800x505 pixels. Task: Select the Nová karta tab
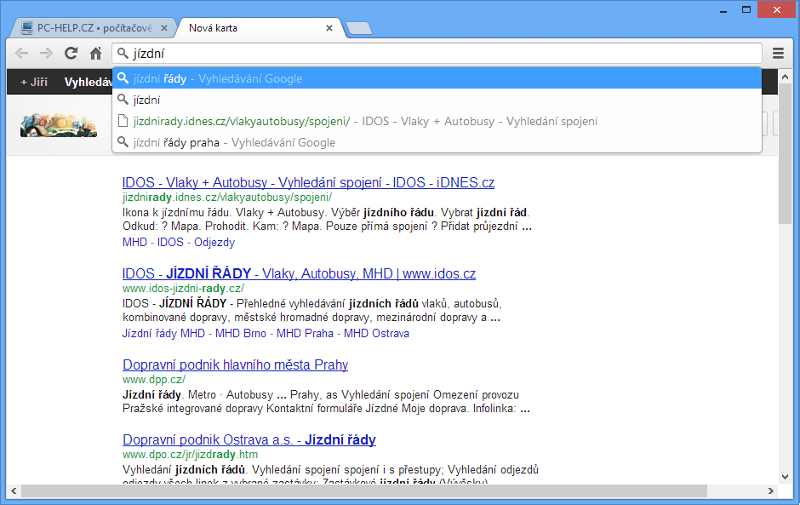240,28
